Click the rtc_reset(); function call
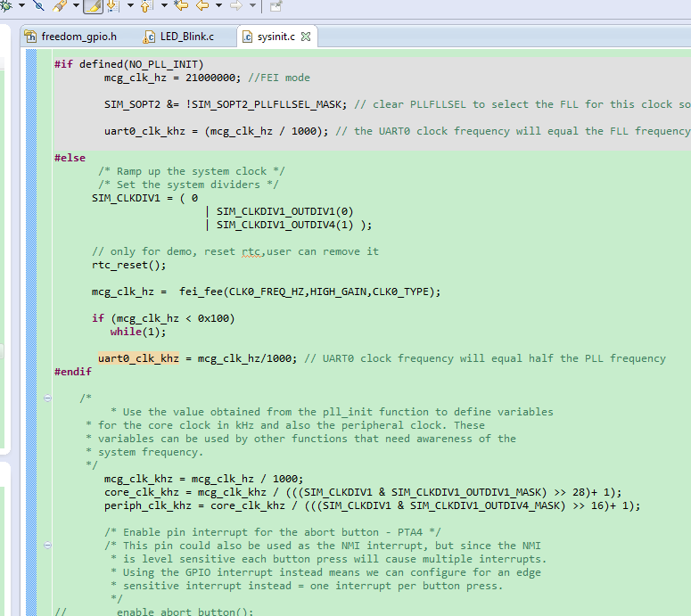Screen dimensions: 691x616 click(128, 266)
